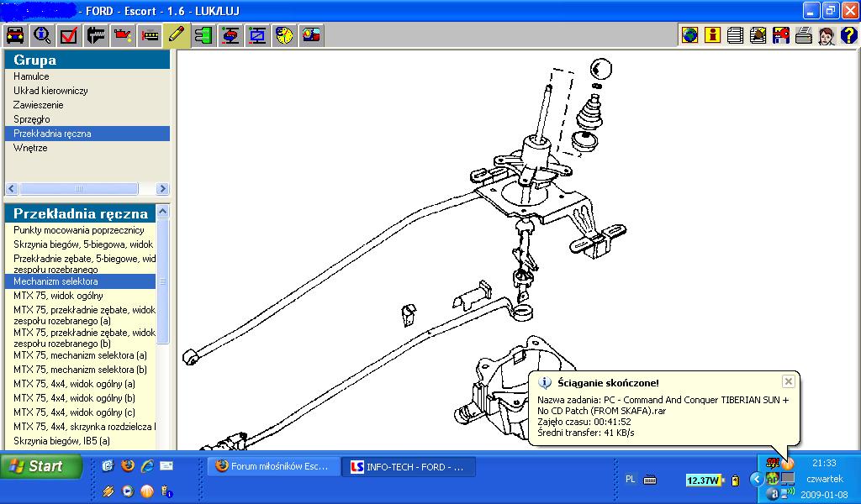Image resolution: width=861 pixels, height=504 pixels.
Task: Click the red checkmark toolbar icon
Action: (69, 35)
